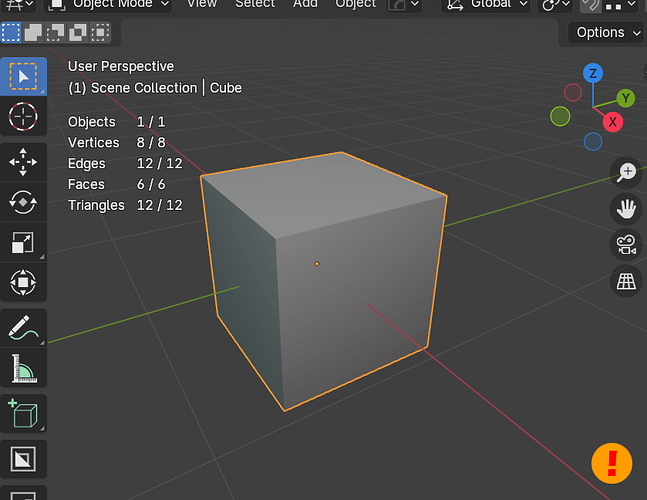Click the square tool below Add Cube
647x500 pixels.
click(x=23, y=459)
